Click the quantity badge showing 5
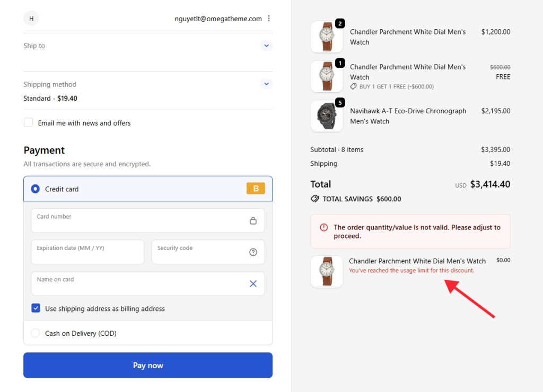The width and height of the screenshot is (543, 392). click(x=340, y=102)
